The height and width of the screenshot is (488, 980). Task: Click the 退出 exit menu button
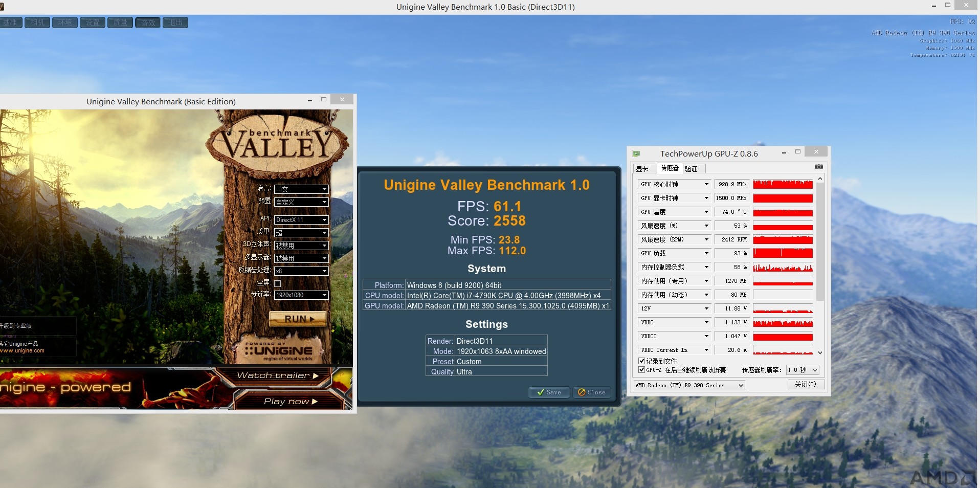click(175, 23)
